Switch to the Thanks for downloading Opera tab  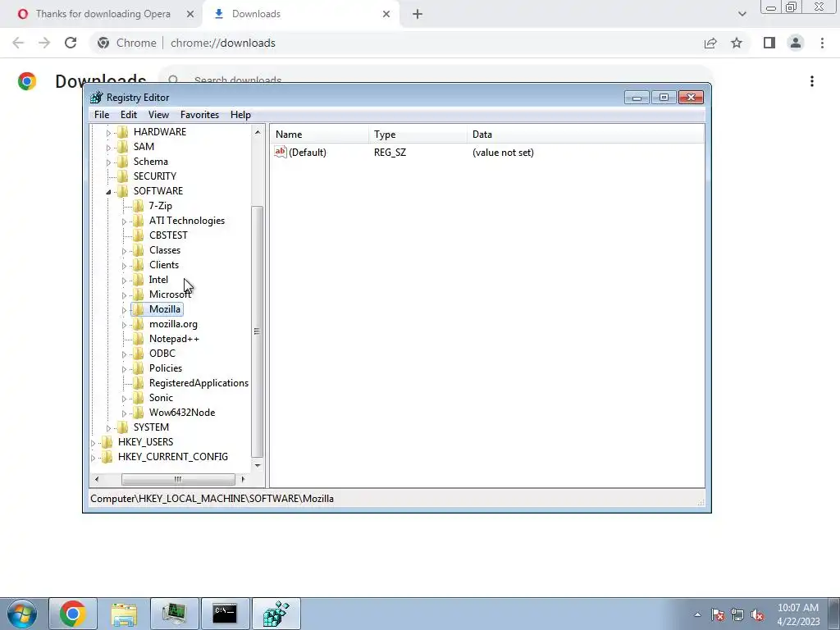102,14
